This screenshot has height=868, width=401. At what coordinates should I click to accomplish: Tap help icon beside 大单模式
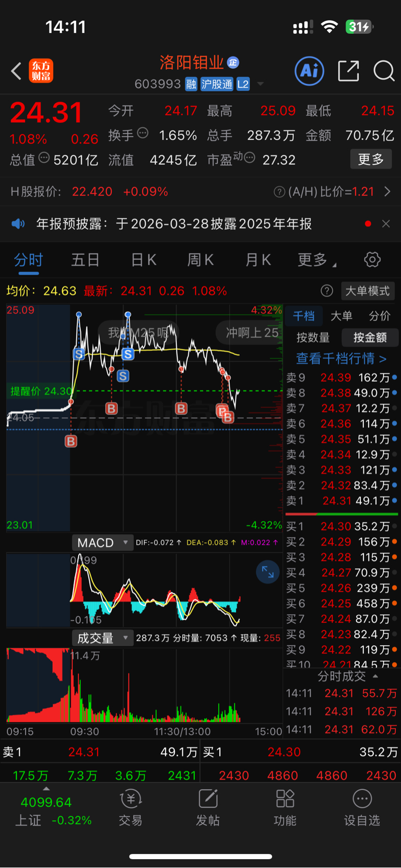tap(327, 291)
